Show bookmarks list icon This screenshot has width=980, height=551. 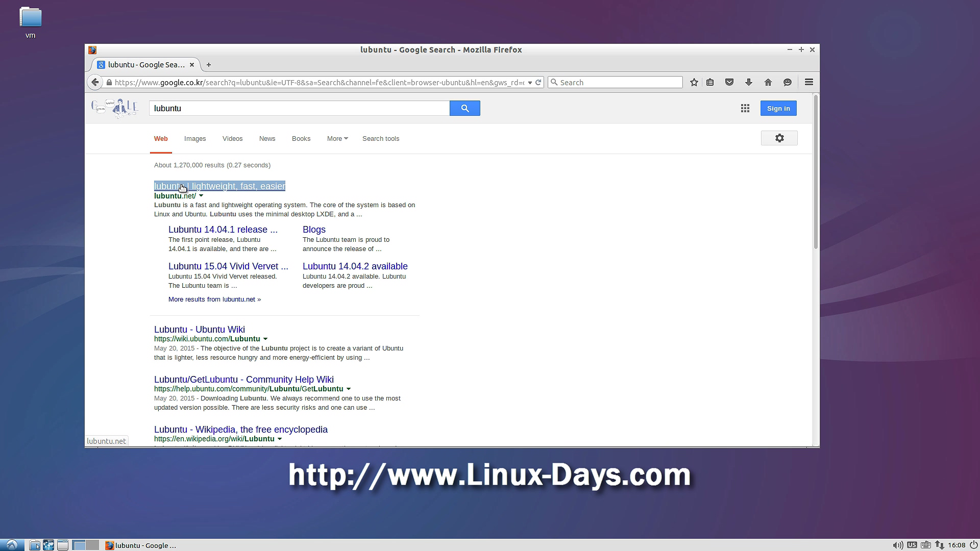tap(710, 82)
